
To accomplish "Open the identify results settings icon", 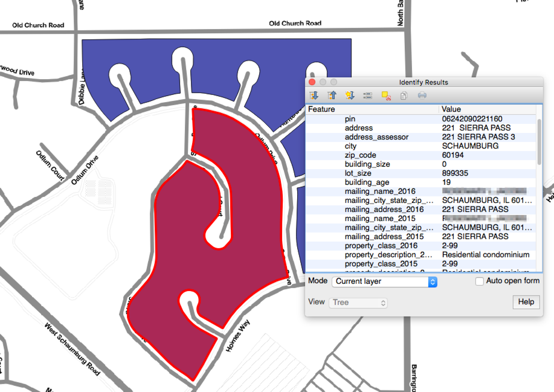I will click(x=368, y=95).
